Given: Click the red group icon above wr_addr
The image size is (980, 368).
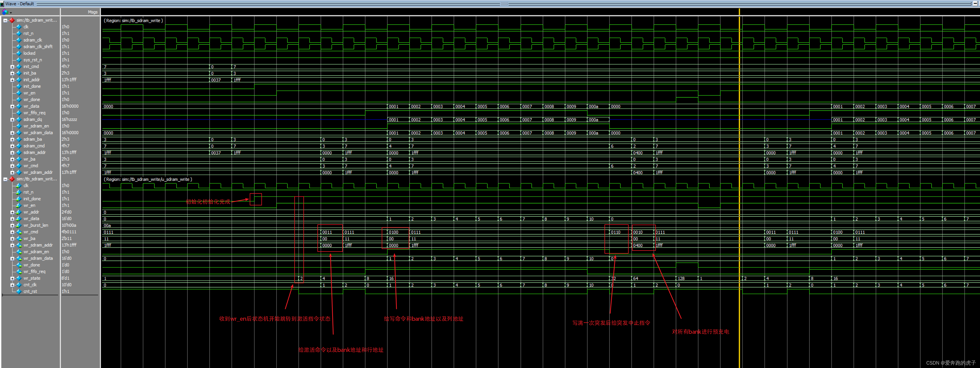Looking at the screenshot, I should 12,179.
